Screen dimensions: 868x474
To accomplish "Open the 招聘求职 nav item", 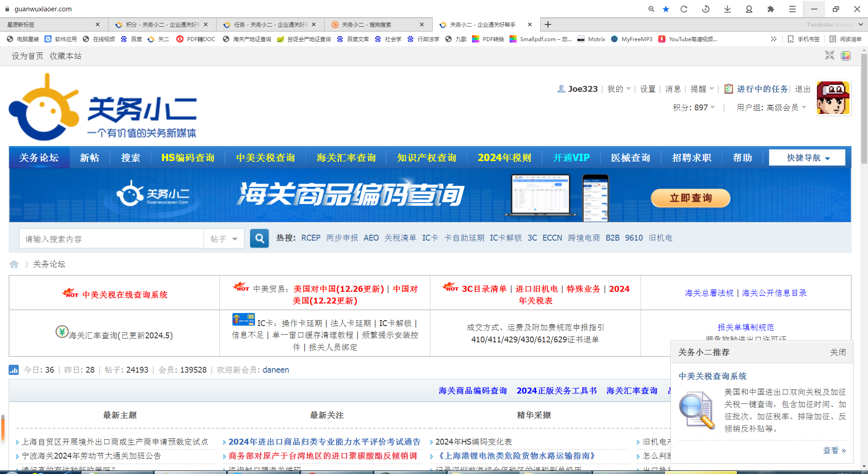I will tap(692, 157).
